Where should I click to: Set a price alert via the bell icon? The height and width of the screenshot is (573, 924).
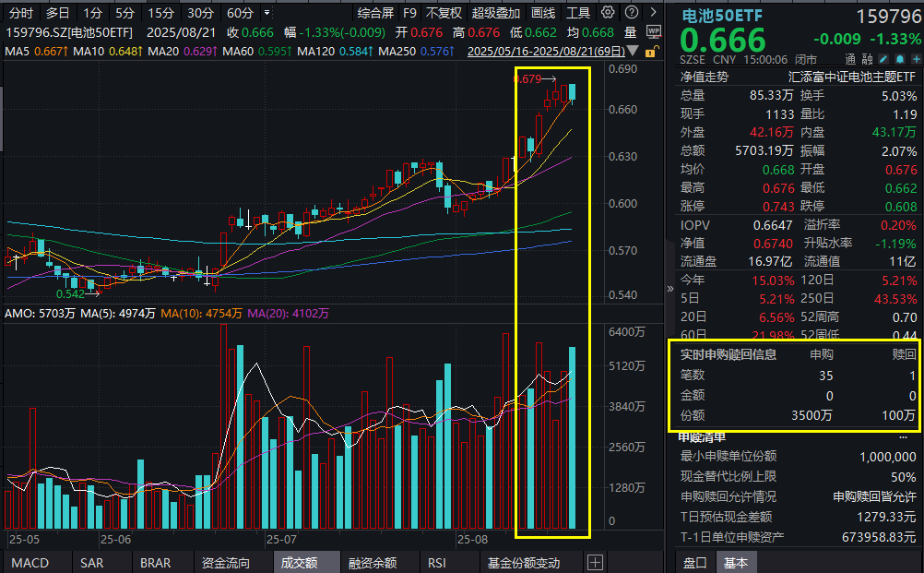pyautogui.click(x=900, y=57)
